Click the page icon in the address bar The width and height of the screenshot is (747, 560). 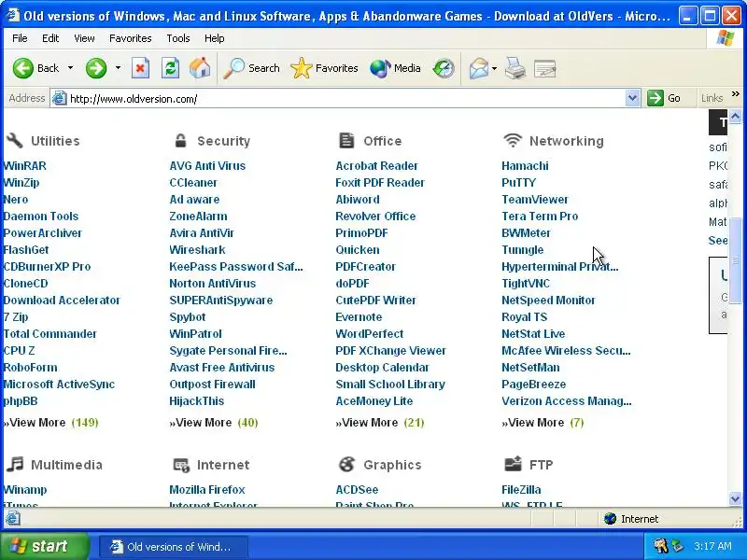[x=59, y=99]
